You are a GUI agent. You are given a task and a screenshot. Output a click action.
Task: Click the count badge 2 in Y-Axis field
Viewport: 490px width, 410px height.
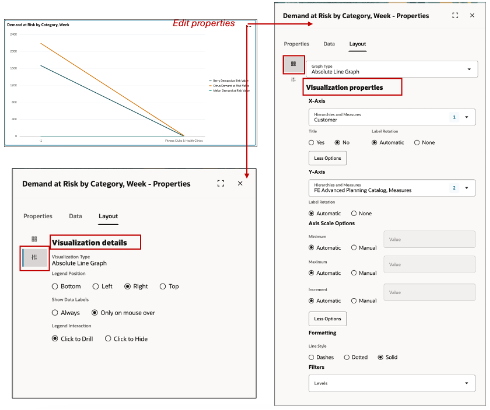(454, 188)
